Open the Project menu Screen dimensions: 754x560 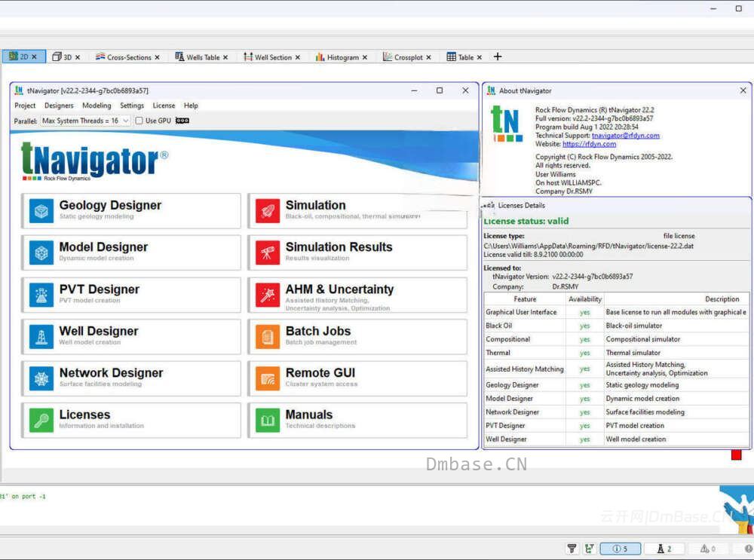pyautogui.click(x=25, y=106)
